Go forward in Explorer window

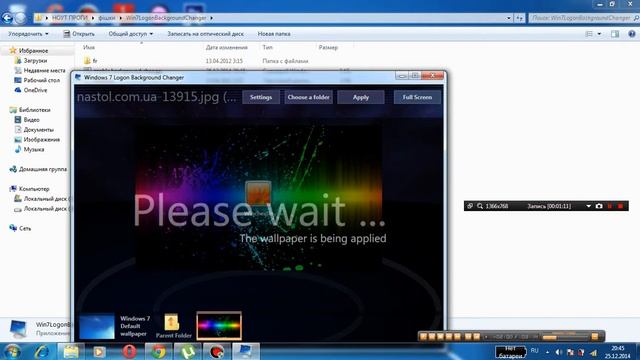point(20,18)
